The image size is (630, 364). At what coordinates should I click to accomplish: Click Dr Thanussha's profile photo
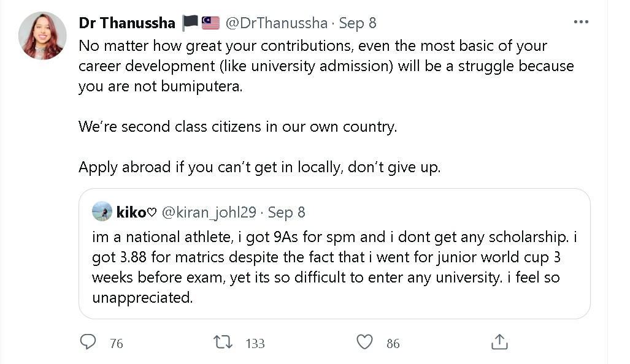click(x=42, y=36)
